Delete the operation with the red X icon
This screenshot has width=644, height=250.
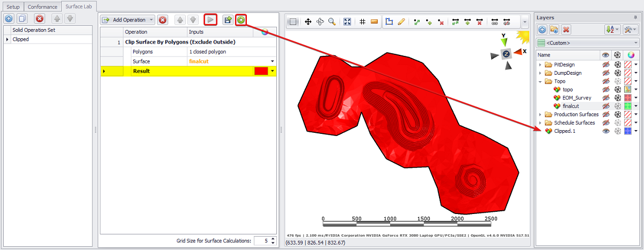coord(163,20)
